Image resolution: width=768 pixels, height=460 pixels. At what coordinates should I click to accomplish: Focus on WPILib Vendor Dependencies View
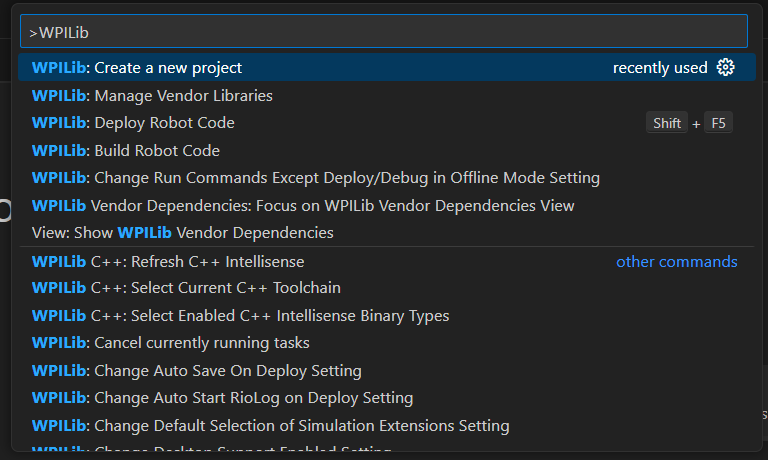coord(303,205)
